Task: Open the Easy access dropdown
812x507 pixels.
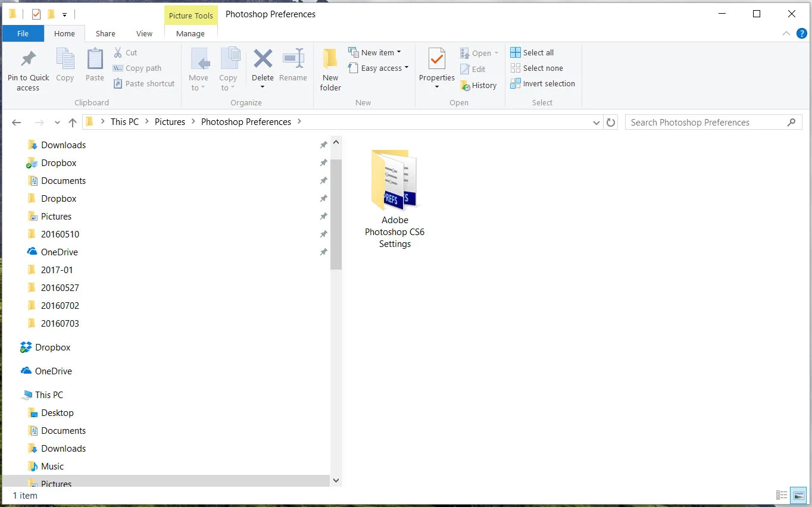Action: coord(379,68)
